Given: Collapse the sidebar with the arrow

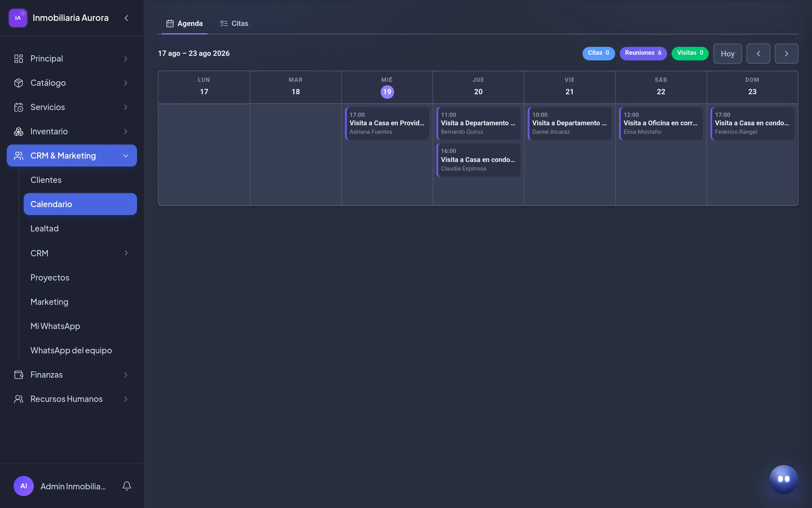Looking at the screenshot, I should click(126, 18).
